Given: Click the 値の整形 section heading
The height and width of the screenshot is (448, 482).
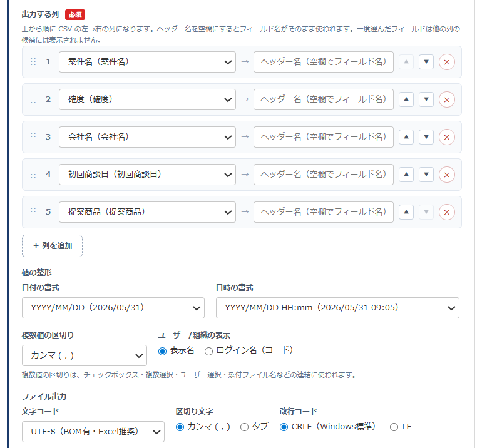Looking at the screenshot, I should click(36, 273).
